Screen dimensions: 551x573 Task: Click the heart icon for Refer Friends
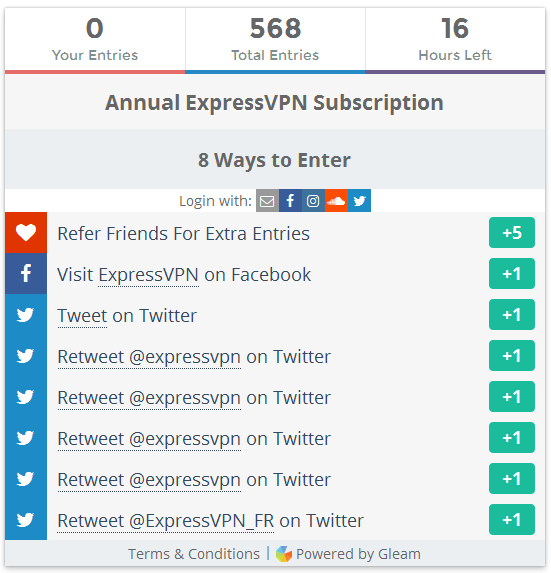pyautogui.click(x=26, y=232)
